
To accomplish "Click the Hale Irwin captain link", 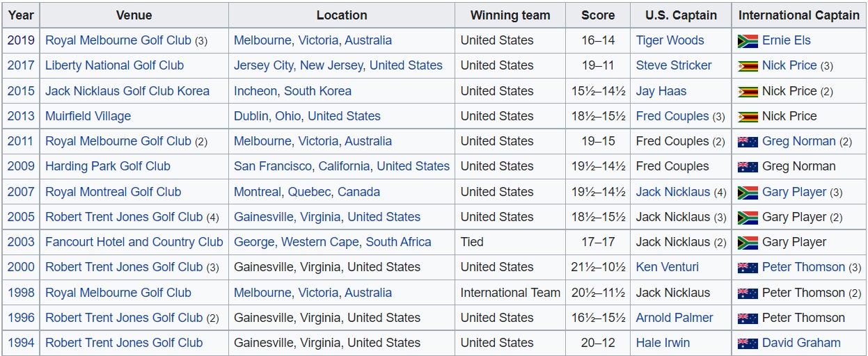I will (x=662, y=343).
